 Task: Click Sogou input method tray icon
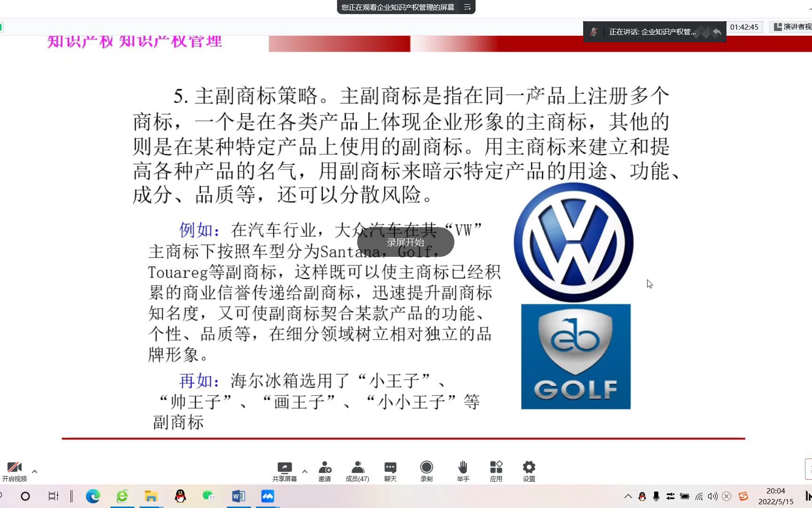click(743, 496)
